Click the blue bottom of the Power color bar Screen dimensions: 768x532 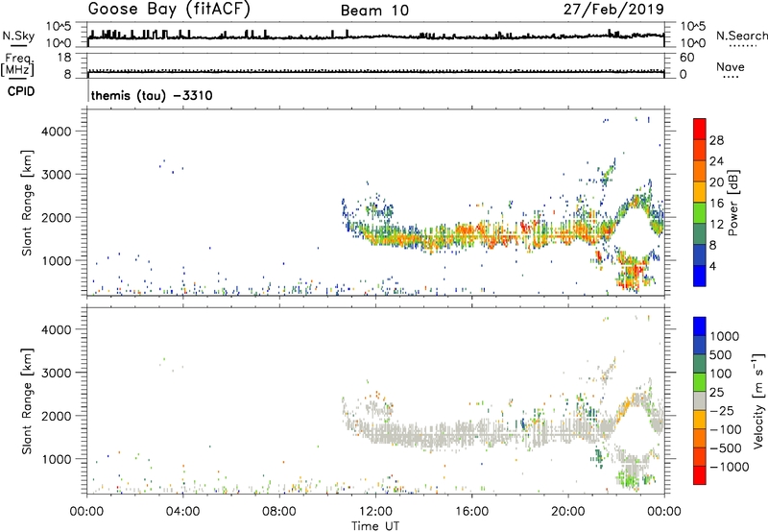click(700, 276)
